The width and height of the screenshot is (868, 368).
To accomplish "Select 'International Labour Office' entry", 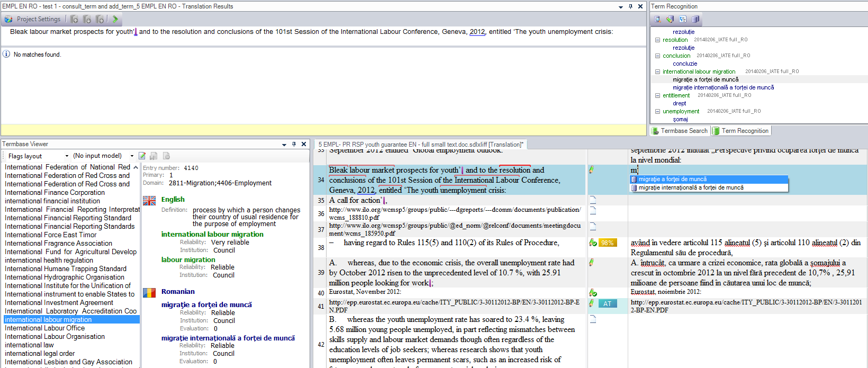I will [x=44, y=328].
